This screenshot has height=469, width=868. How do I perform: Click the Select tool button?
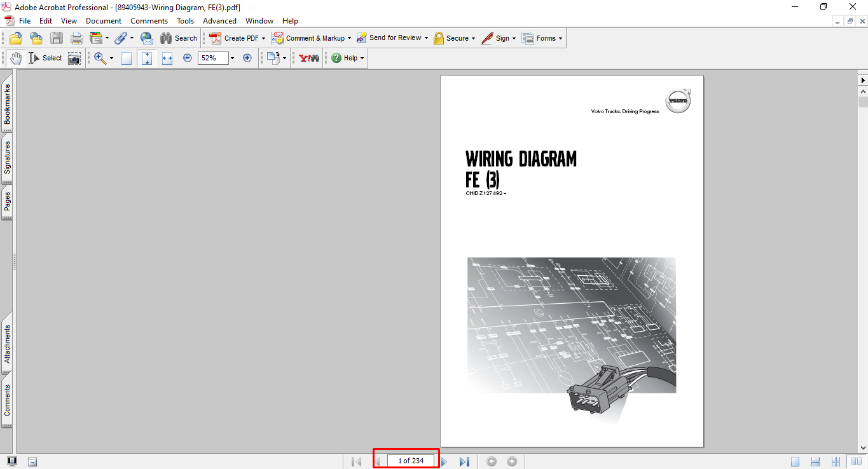[46, 58]
